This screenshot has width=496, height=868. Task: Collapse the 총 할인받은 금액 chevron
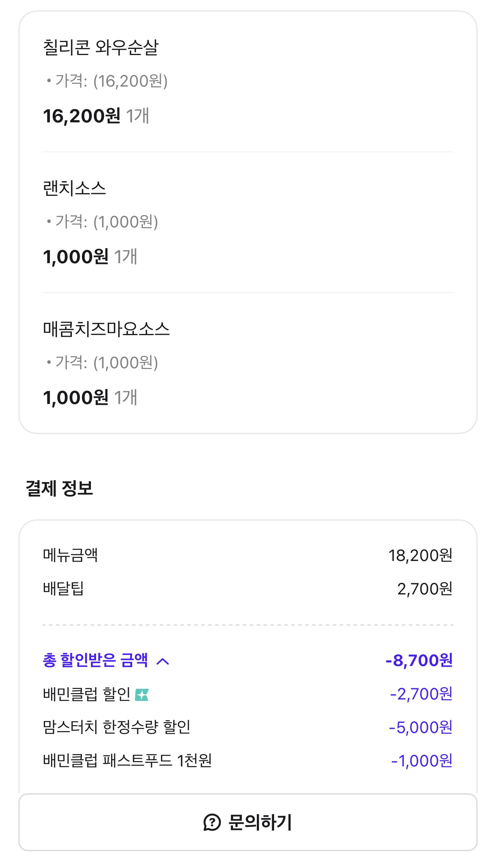tap(163, 661)
